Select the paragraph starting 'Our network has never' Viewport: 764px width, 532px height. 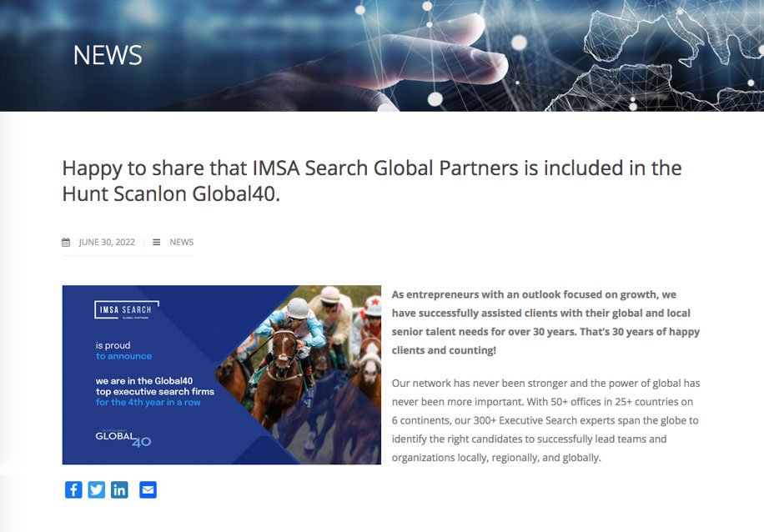(x=545, y=420)
